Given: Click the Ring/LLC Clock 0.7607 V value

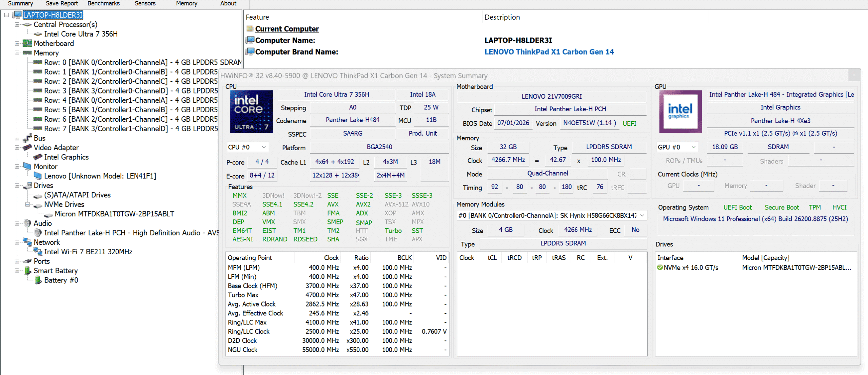Looking at the screenshot, I should coord(434,332).
